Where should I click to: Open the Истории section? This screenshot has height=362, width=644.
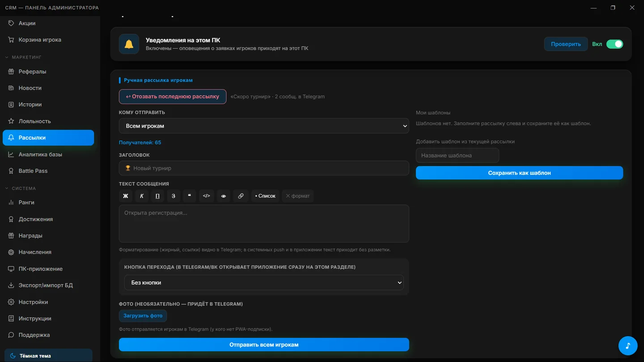pos(48,105)
